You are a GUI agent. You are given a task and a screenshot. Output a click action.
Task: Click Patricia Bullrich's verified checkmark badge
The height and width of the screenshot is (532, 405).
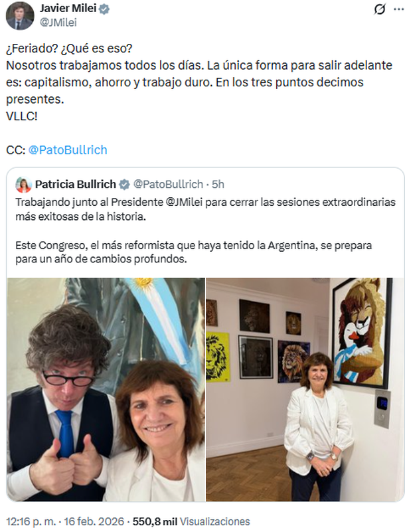pos(124,184)
